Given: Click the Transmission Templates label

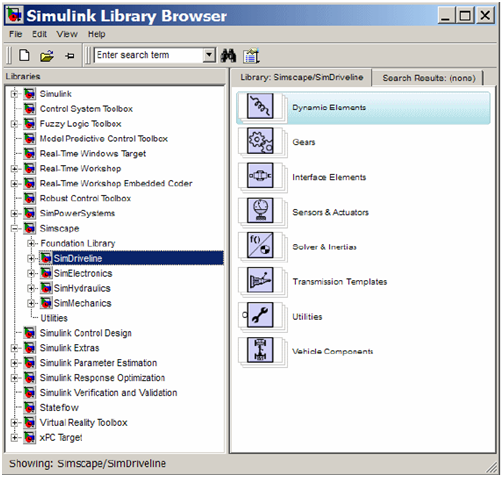Looking at the screenshot, I should [x=340, y=282].
